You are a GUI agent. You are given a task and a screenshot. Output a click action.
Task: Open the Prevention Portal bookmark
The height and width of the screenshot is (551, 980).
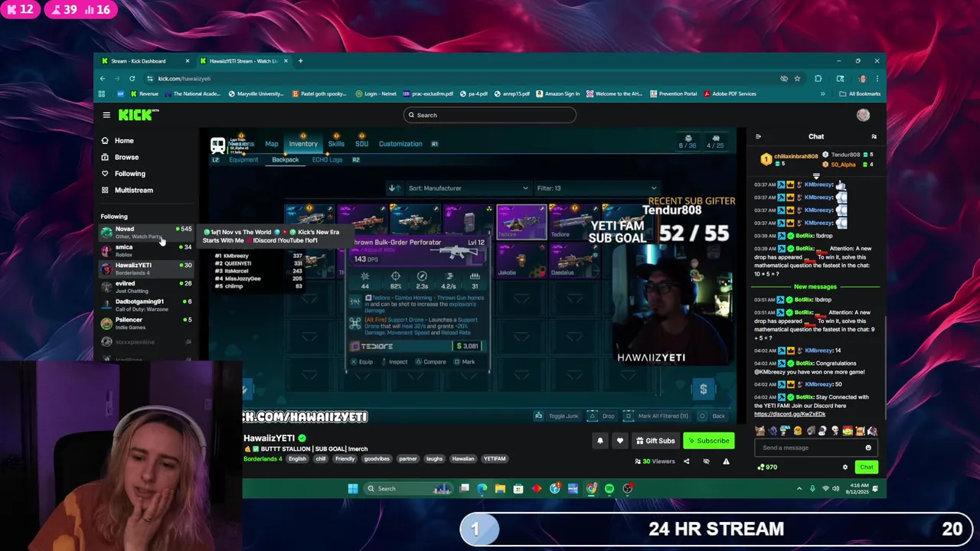(x=673, y=94)
